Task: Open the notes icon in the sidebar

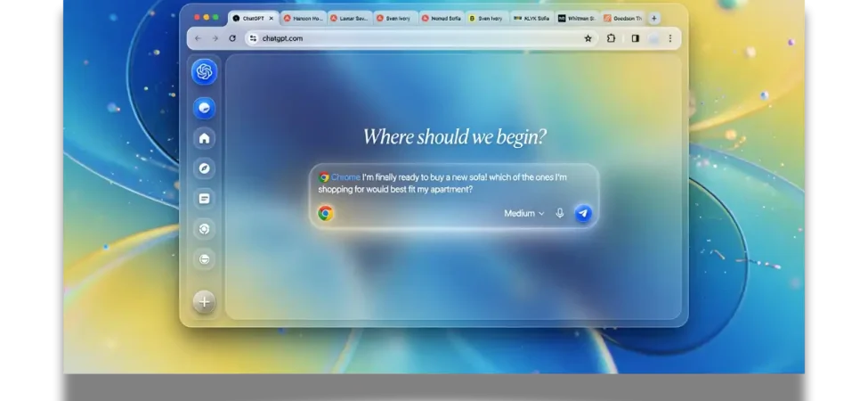Action: [204, 199]
